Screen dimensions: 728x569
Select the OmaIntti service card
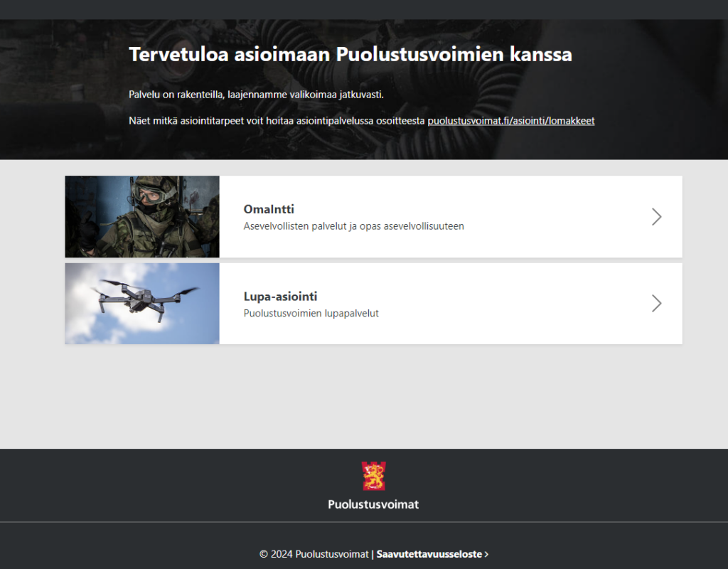pos(427,216)
